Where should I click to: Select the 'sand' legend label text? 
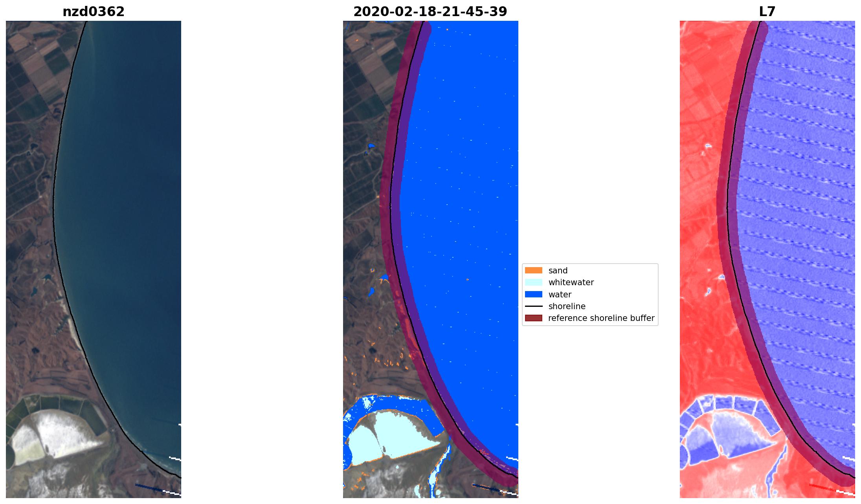click(x=558, y=271)
